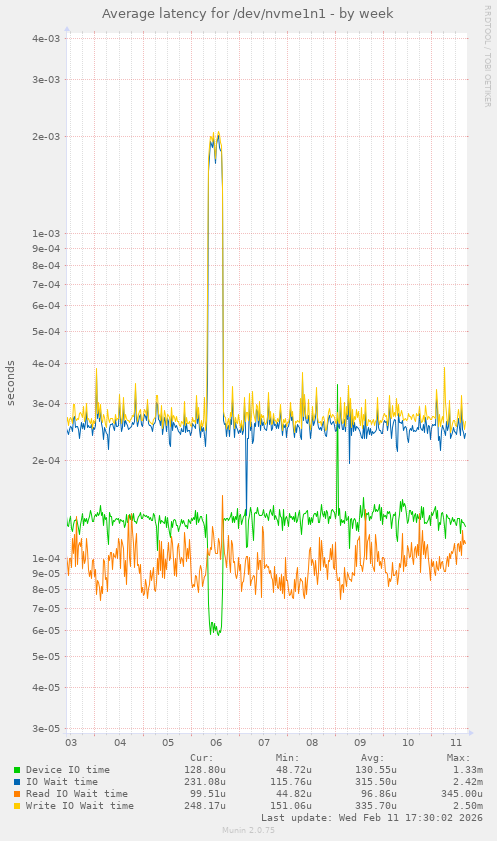Click the 'Cur:' column header

[202, 758]
